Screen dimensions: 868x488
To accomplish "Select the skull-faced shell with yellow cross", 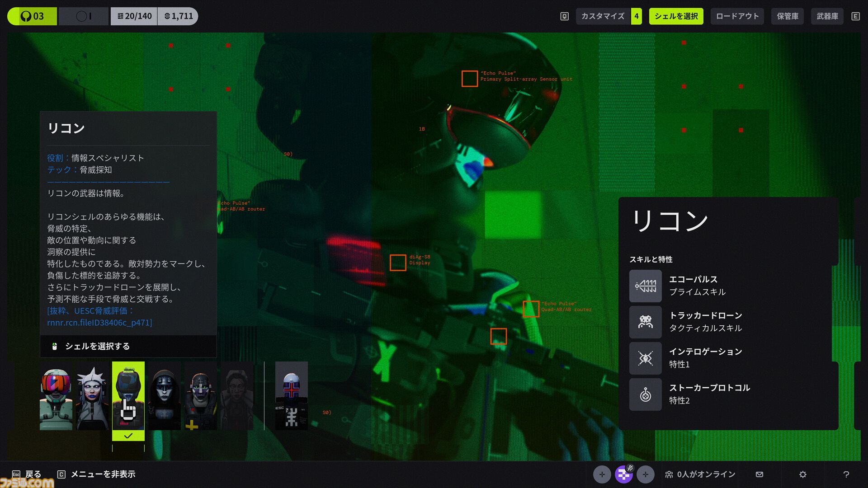I will coord(201,396).
